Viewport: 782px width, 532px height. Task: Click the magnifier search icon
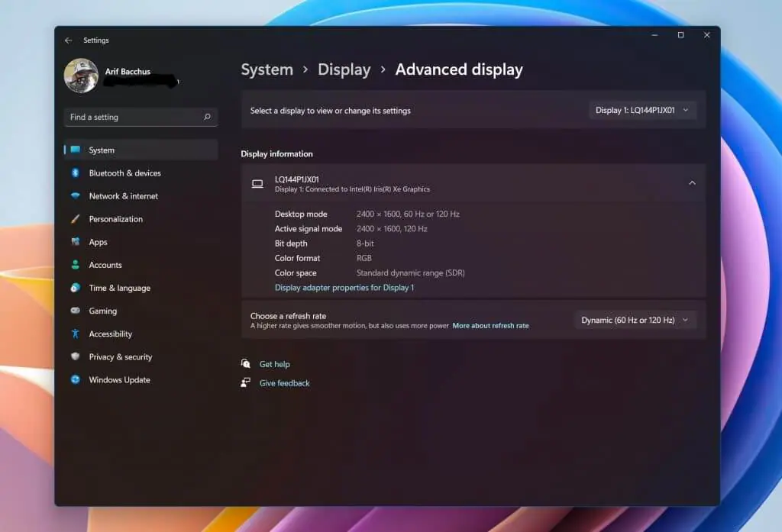(207, 118)
